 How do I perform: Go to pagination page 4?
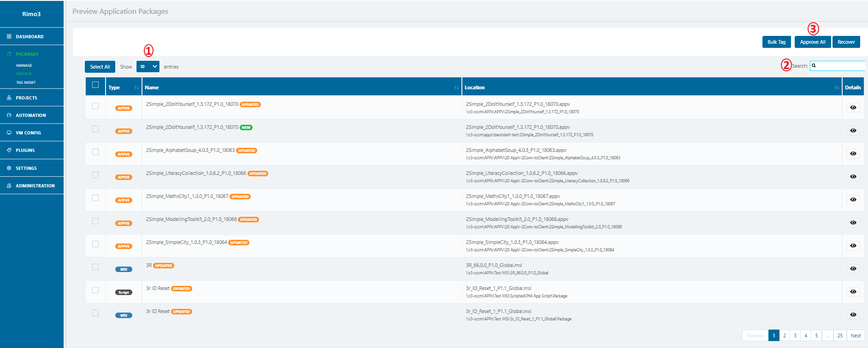pos(806,336)
